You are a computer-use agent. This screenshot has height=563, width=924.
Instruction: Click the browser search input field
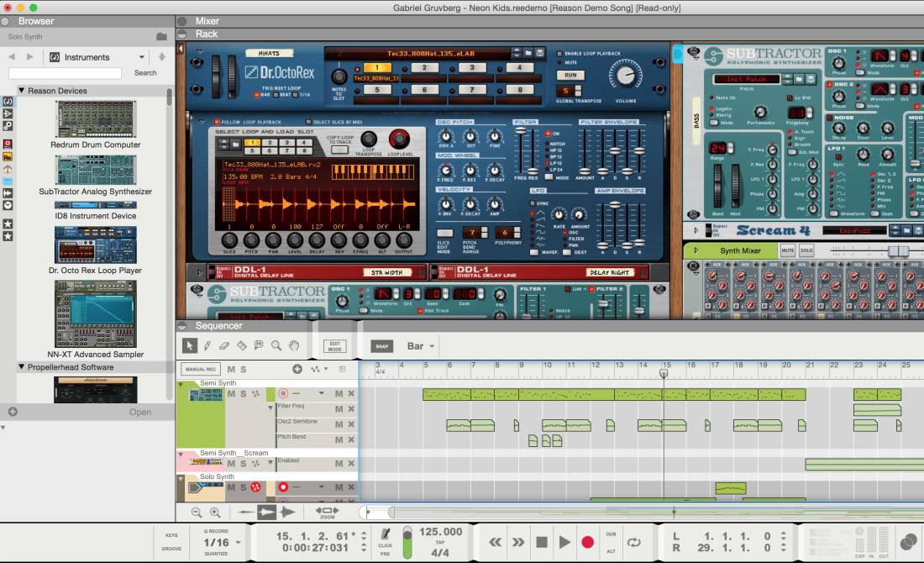(65, 73)
